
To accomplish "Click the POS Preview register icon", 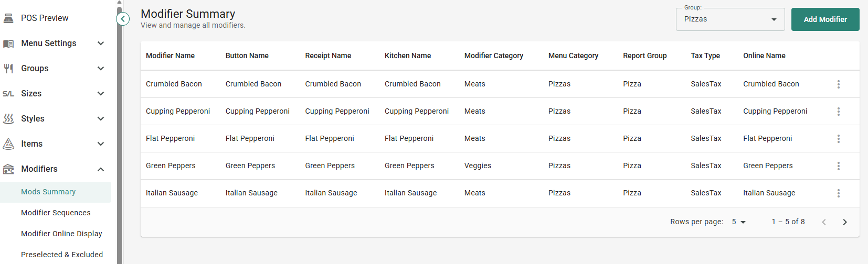I will 8,18.
